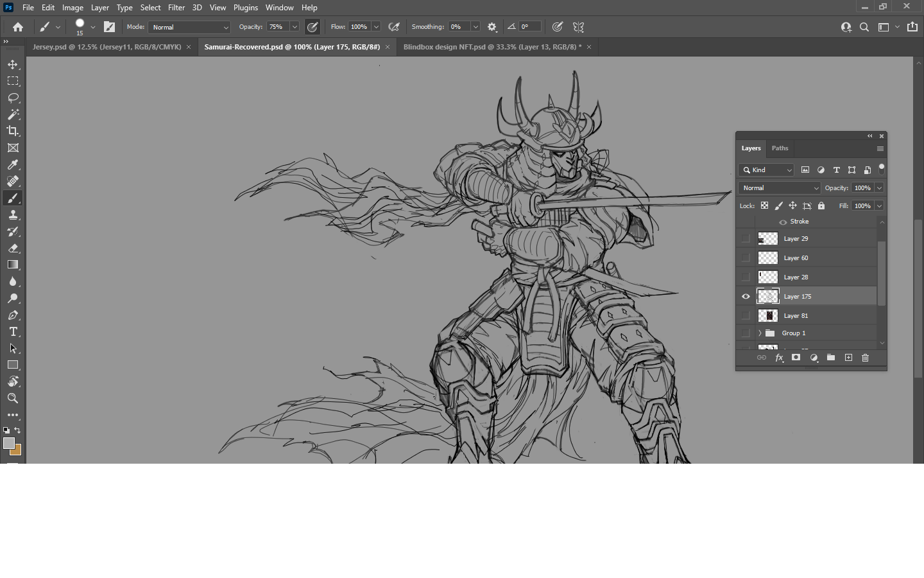Delete the selected layer trash icon
This screenshot has width=924, height=578.
click(x=865, y=358)
